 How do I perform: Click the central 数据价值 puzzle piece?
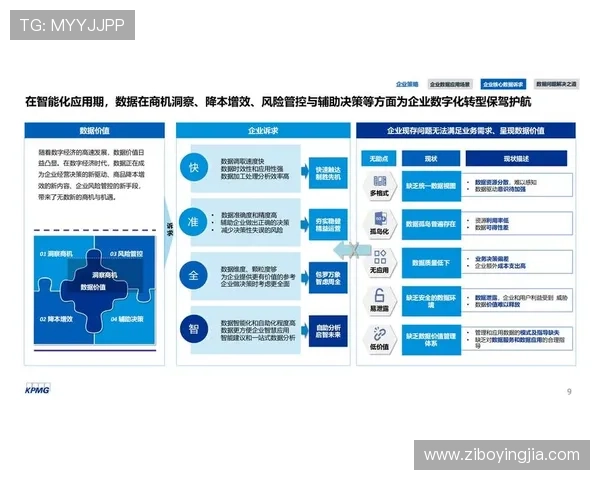click(x=93, y=288)
